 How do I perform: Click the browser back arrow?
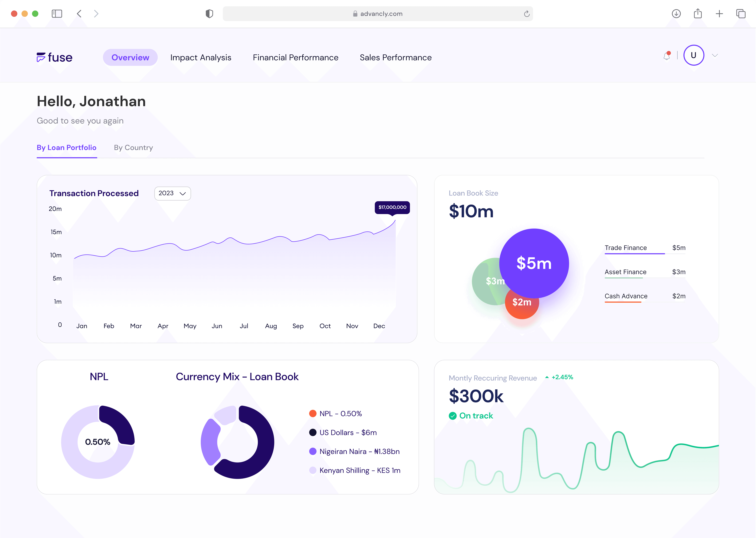[79, 14]
